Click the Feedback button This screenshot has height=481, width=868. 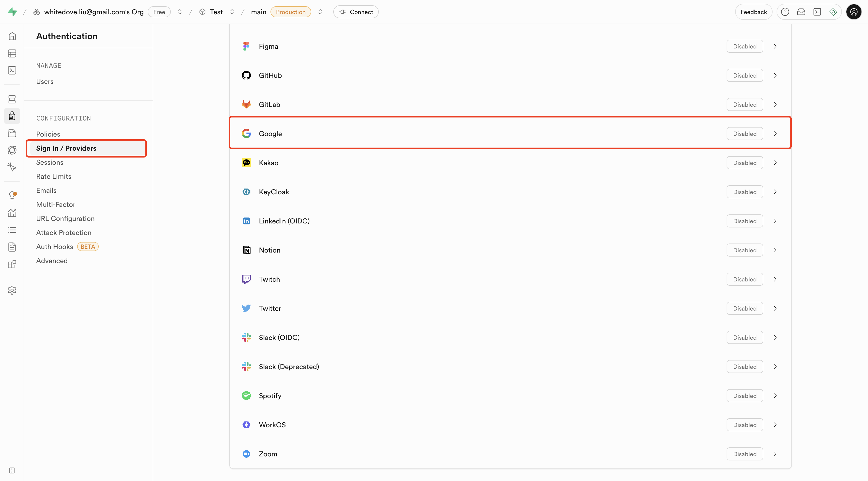point(753,12)
